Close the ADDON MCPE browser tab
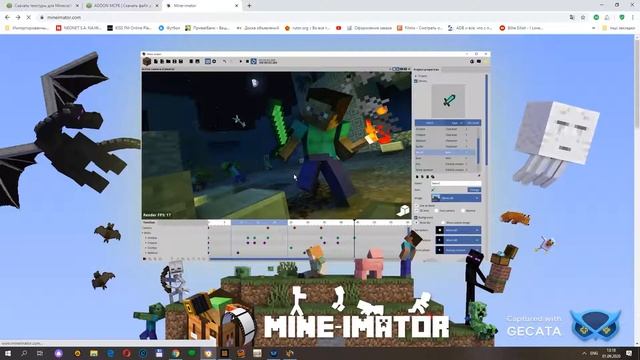The height and width of the screenshot is (360, 640). 157,6
